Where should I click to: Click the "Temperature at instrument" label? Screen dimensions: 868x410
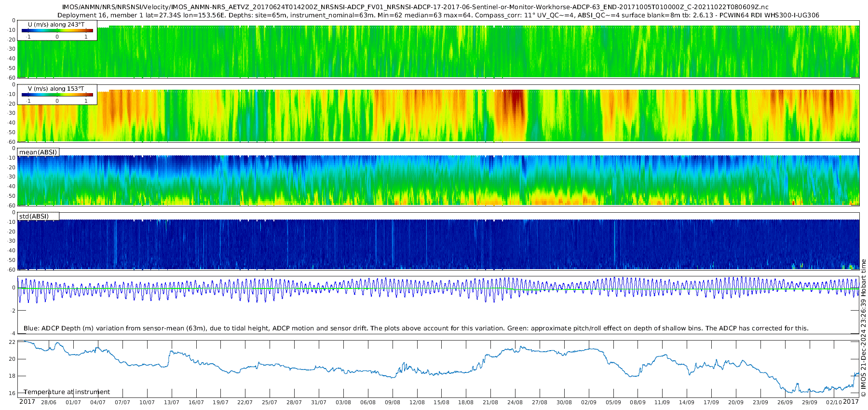coord(67,392)
